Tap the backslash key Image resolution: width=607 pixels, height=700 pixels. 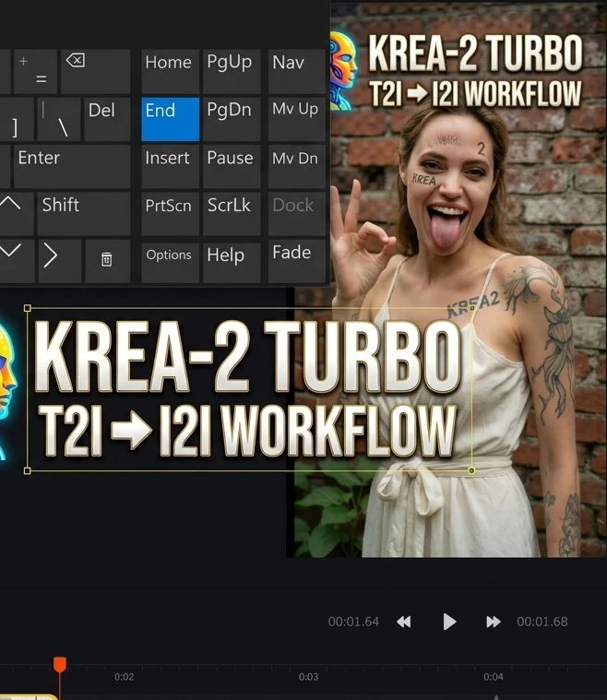pyautogui.click(x=59, y=119)
